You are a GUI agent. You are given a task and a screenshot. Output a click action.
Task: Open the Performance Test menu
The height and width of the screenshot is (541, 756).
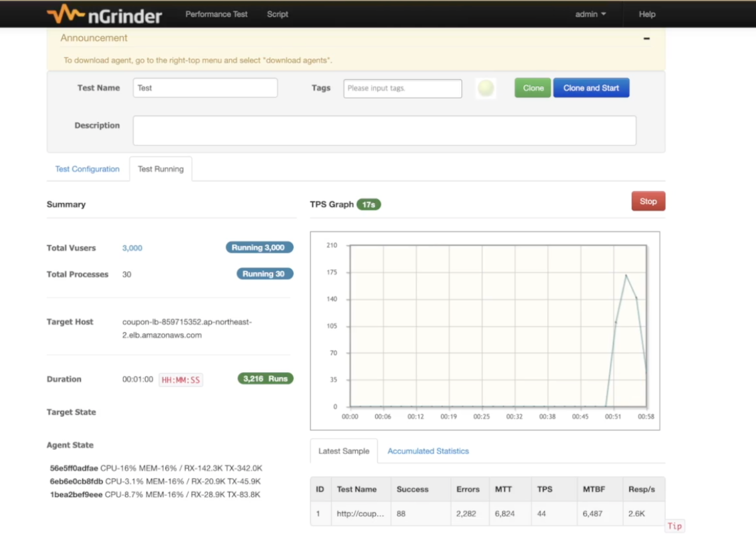point(216,14)
